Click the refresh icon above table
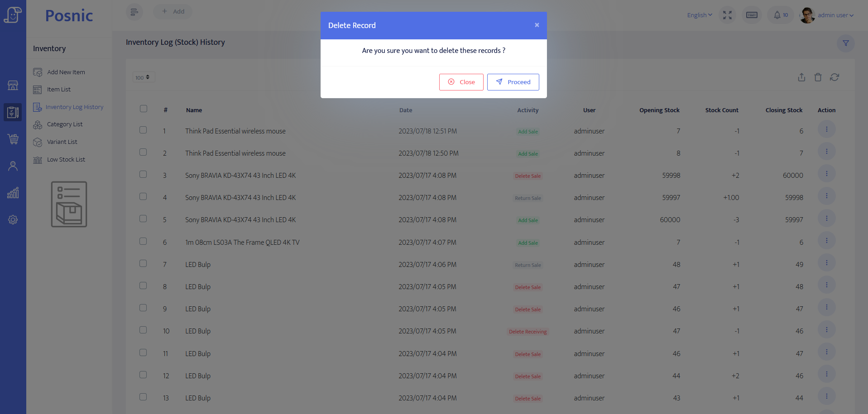 [834, 77]
